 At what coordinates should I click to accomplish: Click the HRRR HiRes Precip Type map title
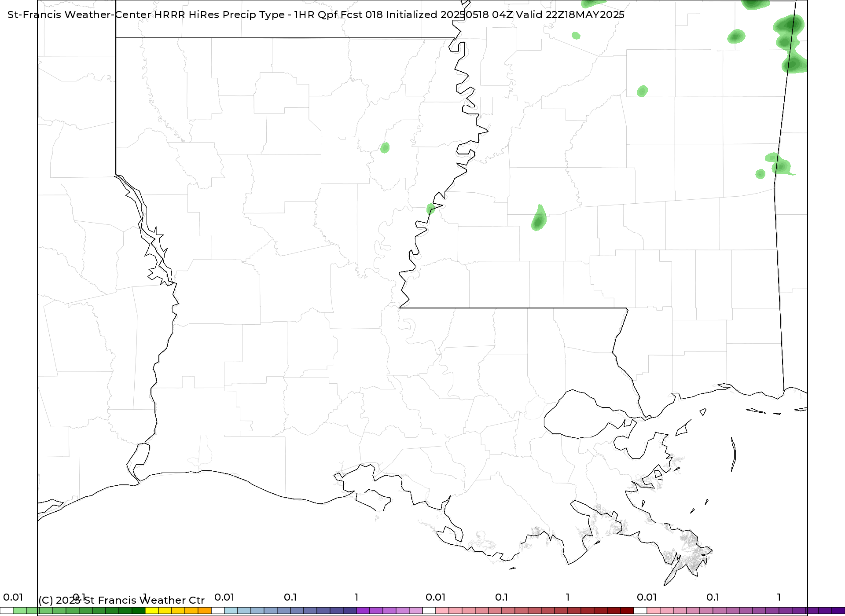pos(316,15)
